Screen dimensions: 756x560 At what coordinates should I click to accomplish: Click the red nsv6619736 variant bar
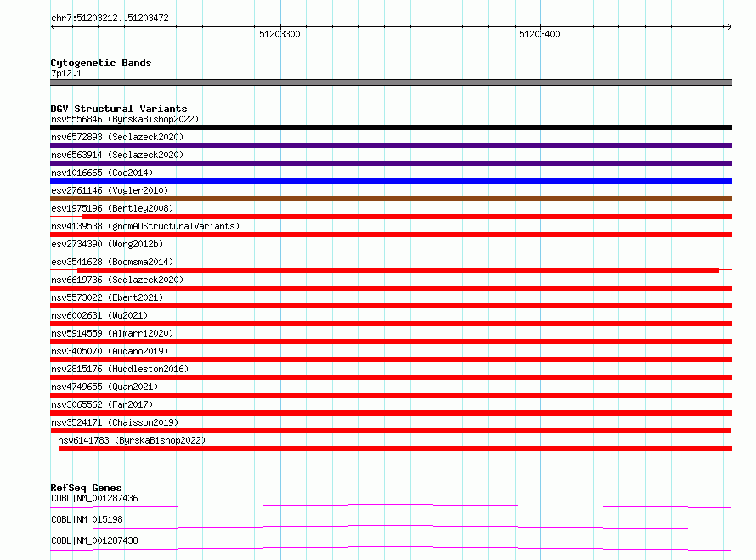point(391,288)
